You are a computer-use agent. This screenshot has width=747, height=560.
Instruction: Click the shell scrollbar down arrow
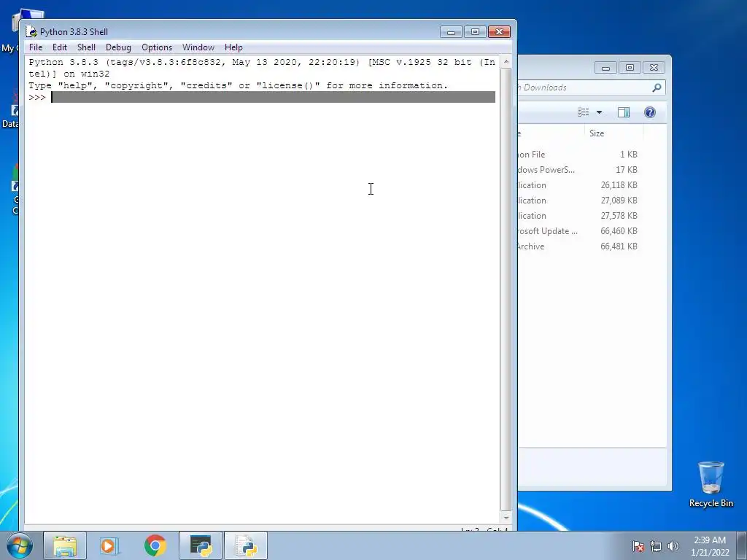coord(506,517)
